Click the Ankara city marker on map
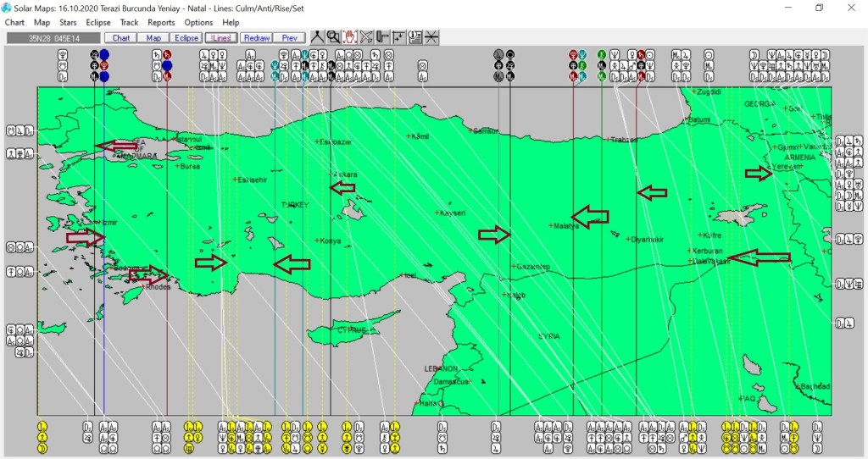Screen dimensions: 868x459 coord(332,174)
